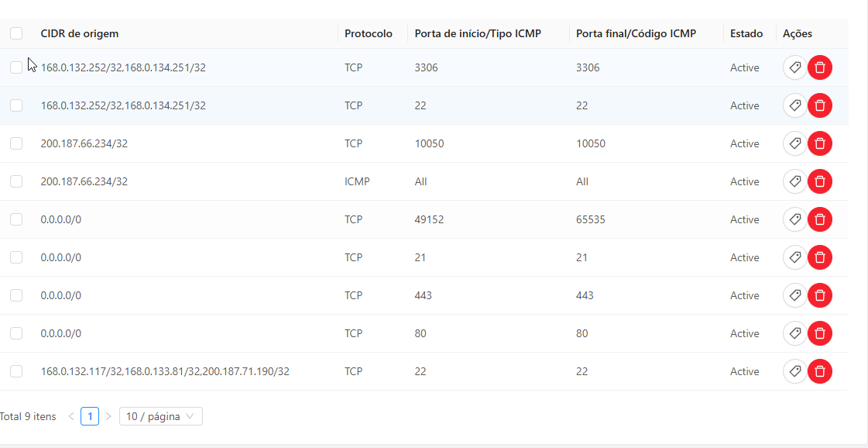Screen dimensions: 868x448
Task: Select the port 443 rule checkbox
Action: pos(16,295)
